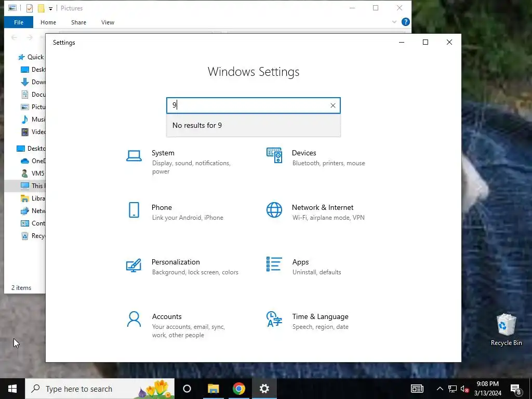The width and height of the screenshot is (532, 399).
Task: Select Videos in Explorer sidebar
Action: click(x=33, y=132)
